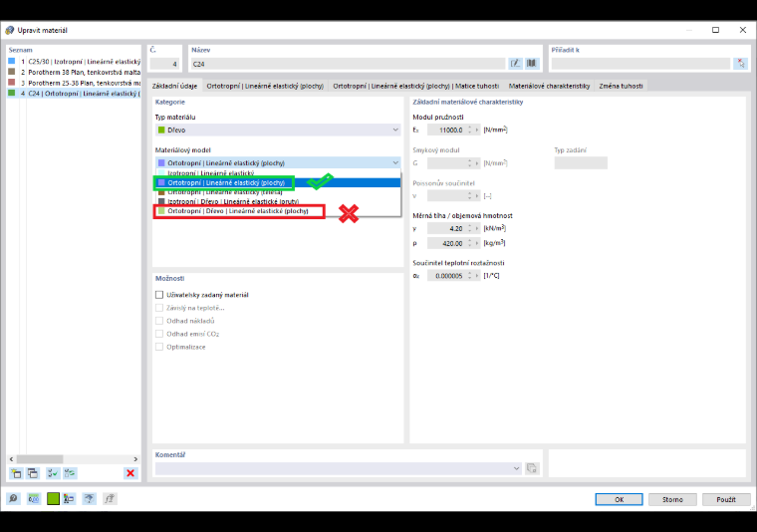The height and width of the screenshot is (532, 757).
Task: Open the Materiálové charakteristiky tab
Action: (549, 86)
